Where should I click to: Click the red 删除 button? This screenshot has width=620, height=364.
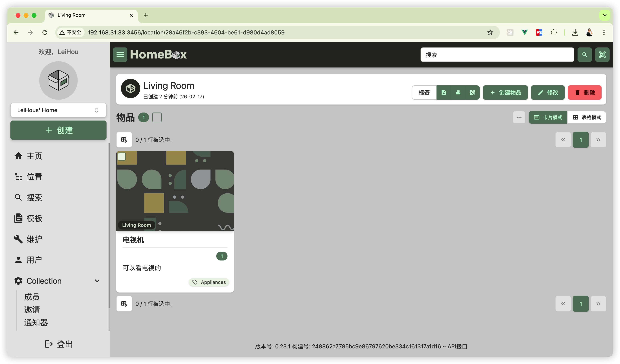[584, 93]
